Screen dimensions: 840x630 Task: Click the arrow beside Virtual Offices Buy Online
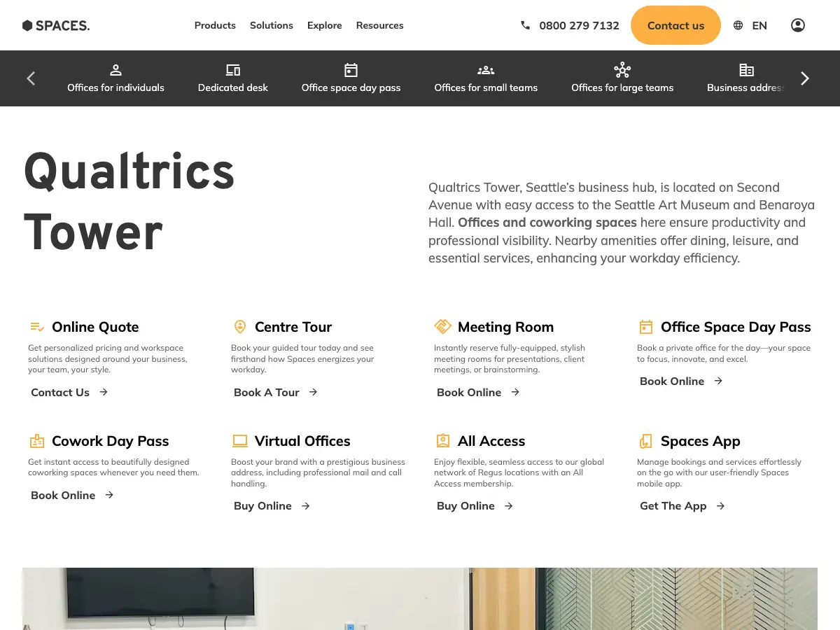pos(306,506)
